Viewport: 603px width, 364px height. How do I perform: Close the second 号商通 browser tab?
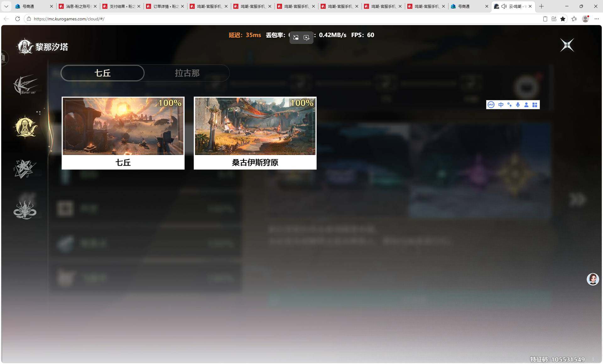pyautogui.click(x=487, y=6)
